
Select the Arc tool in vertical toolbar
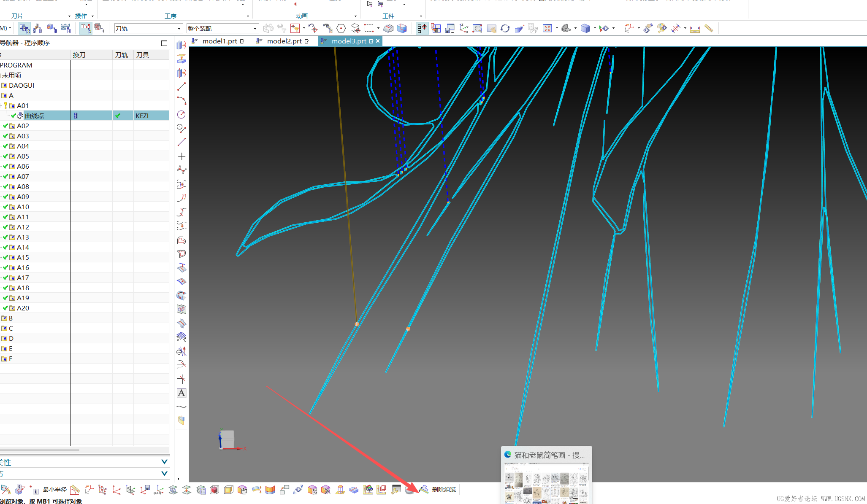point(182,100)
